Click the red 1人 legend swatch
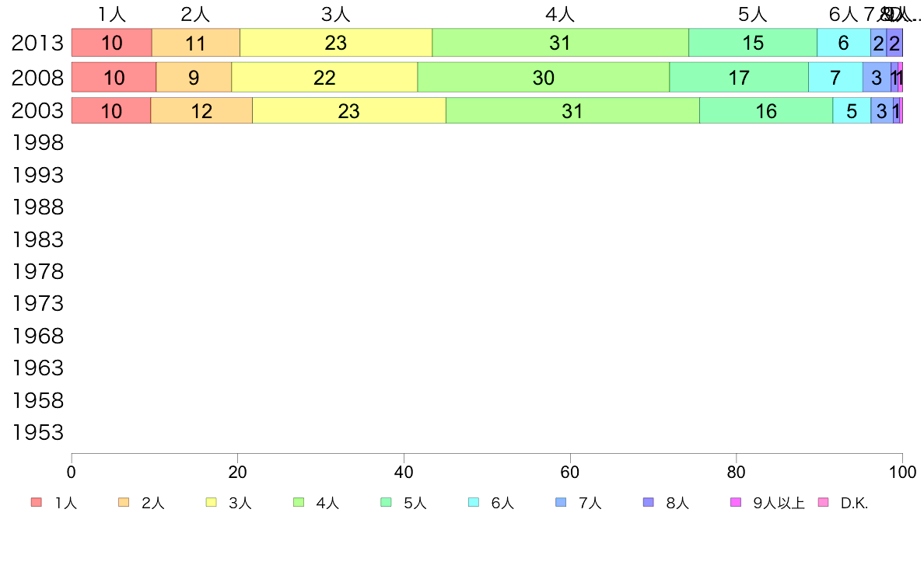924x572 pixels. pyautogui.click(x=36, y=503)
